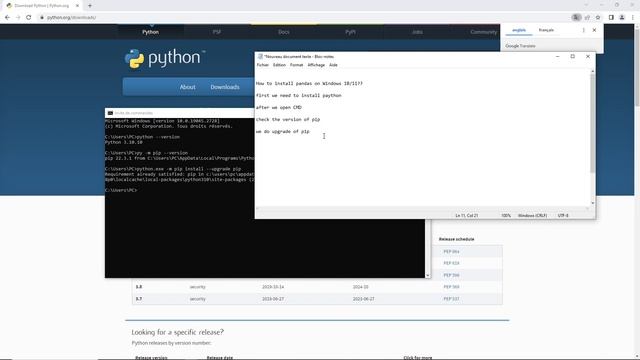Select the Community tab in top site bar

pos(483,32)
